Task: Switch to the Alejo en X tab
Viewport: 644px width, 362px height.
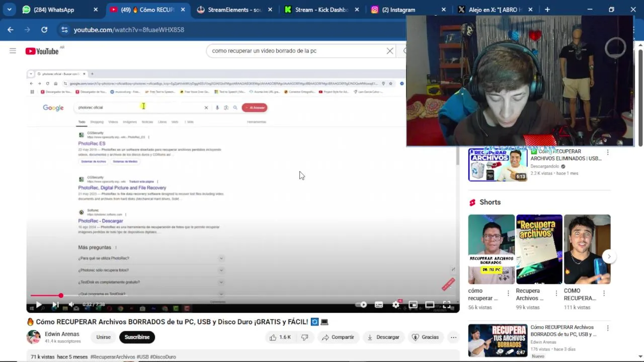Action: tap(491, 10)
